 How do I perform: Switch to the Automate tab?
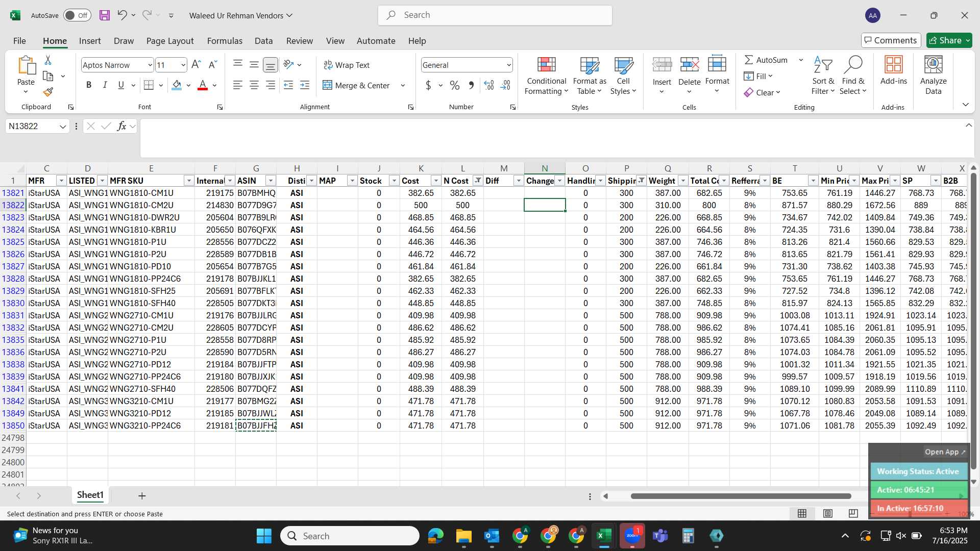pos(376,41)
